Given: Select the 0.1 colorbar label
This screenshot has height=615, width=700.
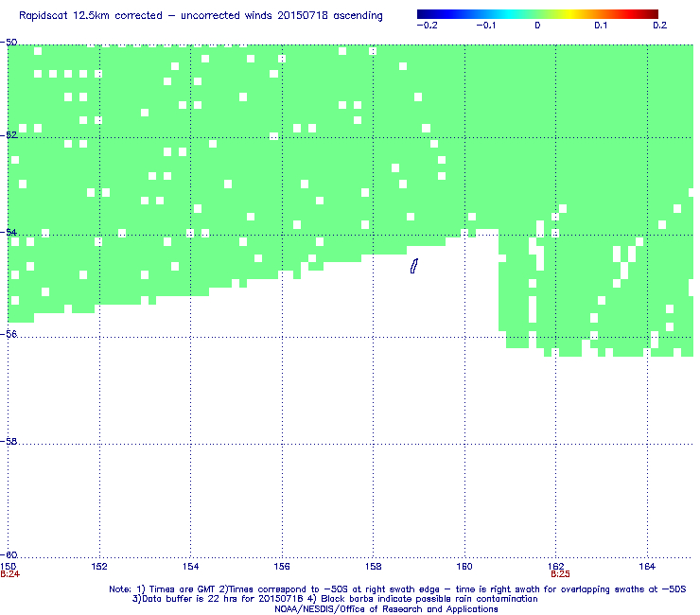Looking at the screenshot, I should click(x=601, y=26).
